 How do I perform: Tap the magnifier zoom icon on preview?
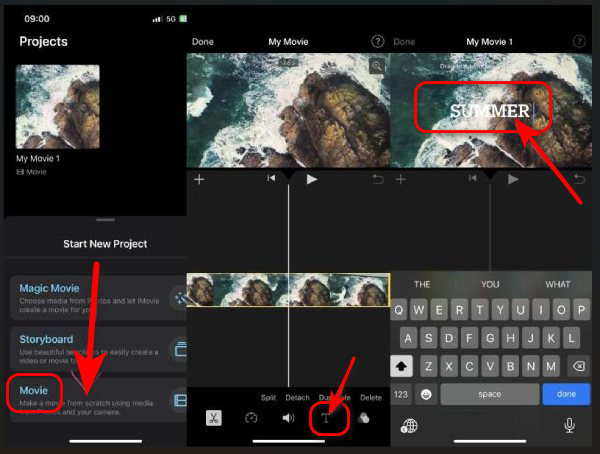click(377, 66)
